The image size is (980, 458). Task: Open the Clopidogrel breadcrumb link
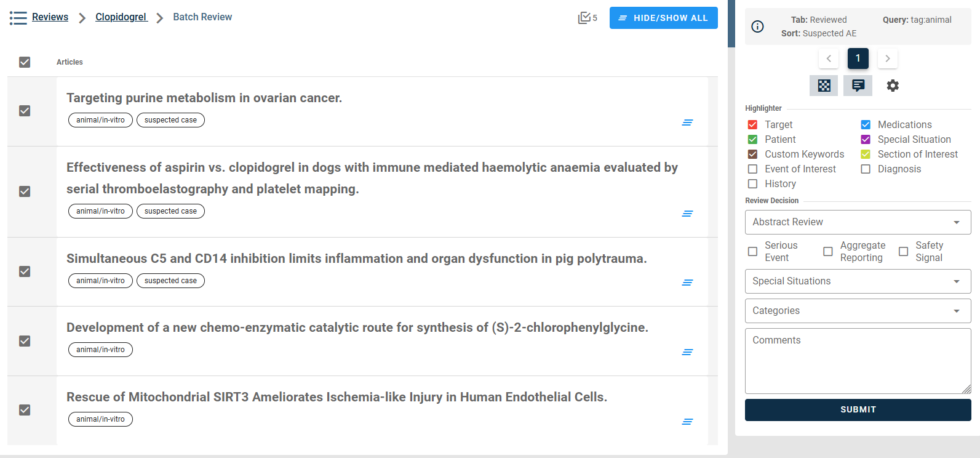(x=121, y=17)
